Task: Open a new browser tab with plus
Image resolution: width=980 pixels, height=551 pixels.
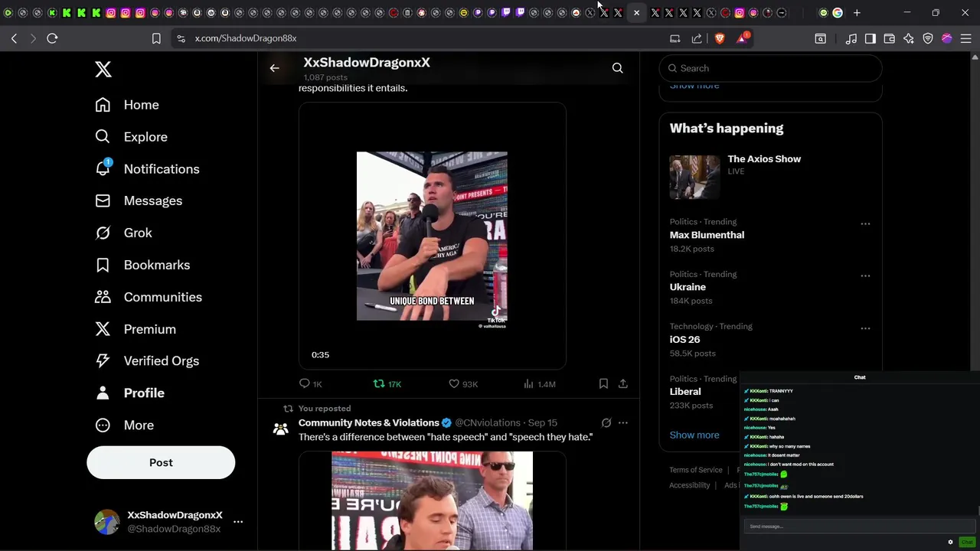Action: click(x=857, y=13)
